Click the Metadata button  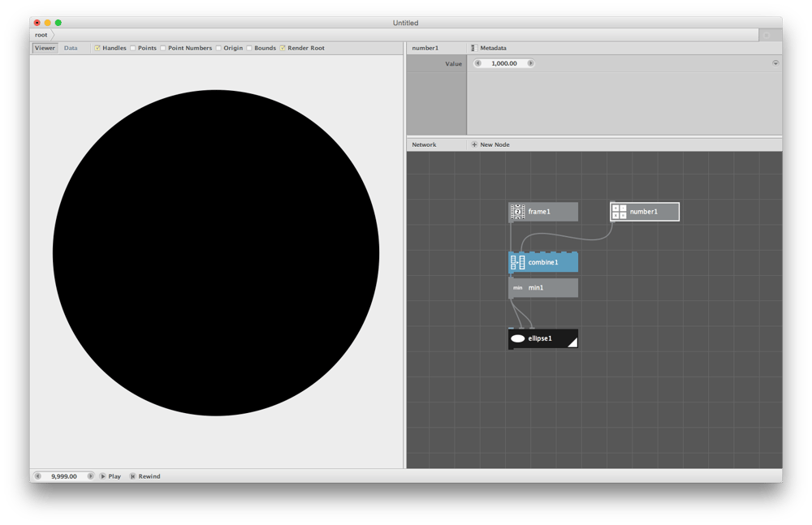point(489,48)
